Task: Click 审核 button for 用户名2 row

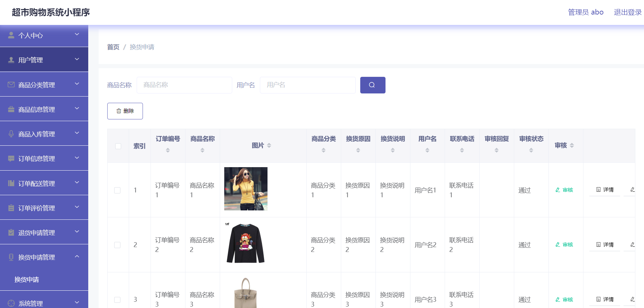Action: point(564,245)
